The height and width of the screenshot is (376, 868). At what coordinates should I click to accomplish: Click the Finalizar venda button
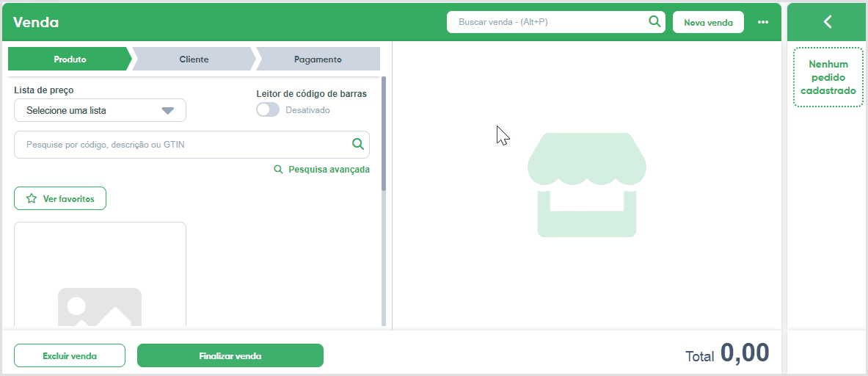[x=230, y=355]
